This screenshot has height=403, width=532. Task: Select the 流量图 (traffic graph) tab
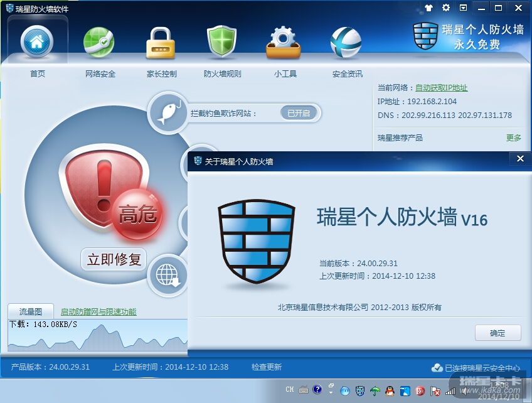[x=31, y=311]
